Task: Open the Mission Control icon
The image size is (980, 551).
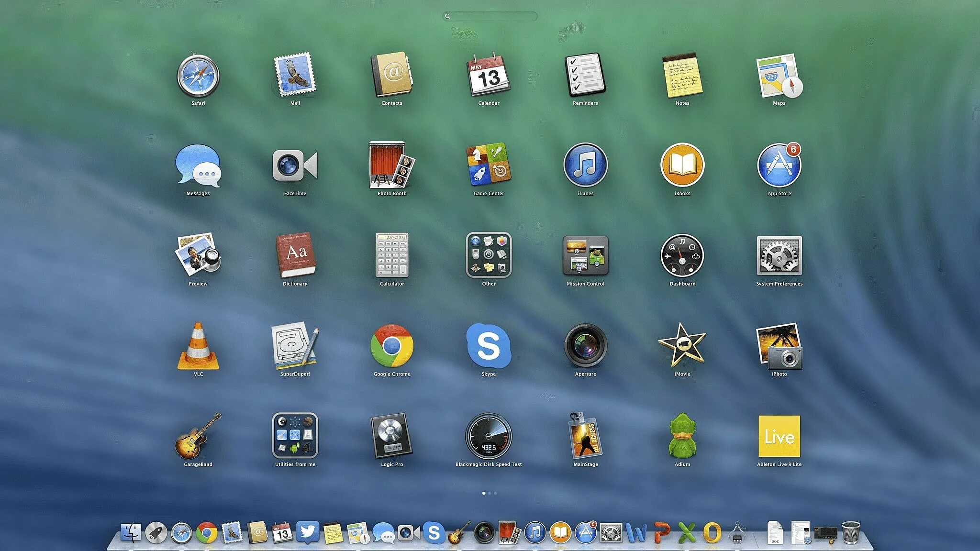Action: pyautogui.click(x=585, y=255)
